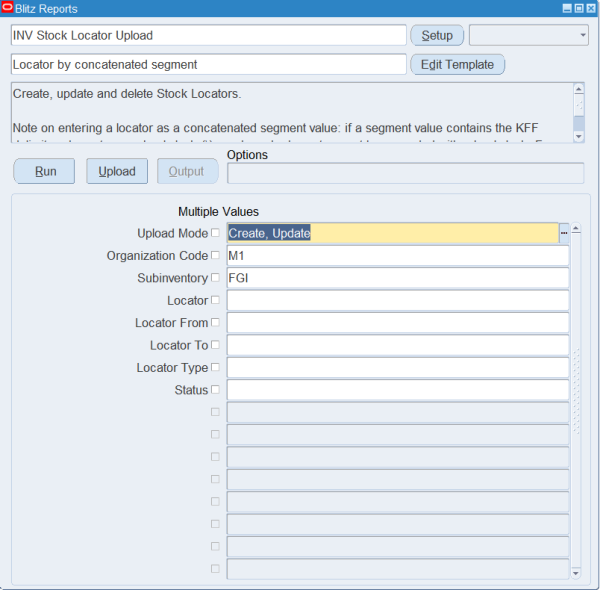Maximize the Blitz Reports window

(579, 8)
